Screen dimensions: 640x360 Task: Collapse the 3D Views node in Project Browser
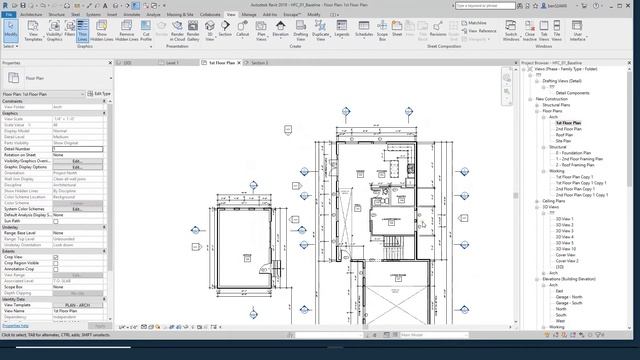pyautogui.click(x=537, y=207)
